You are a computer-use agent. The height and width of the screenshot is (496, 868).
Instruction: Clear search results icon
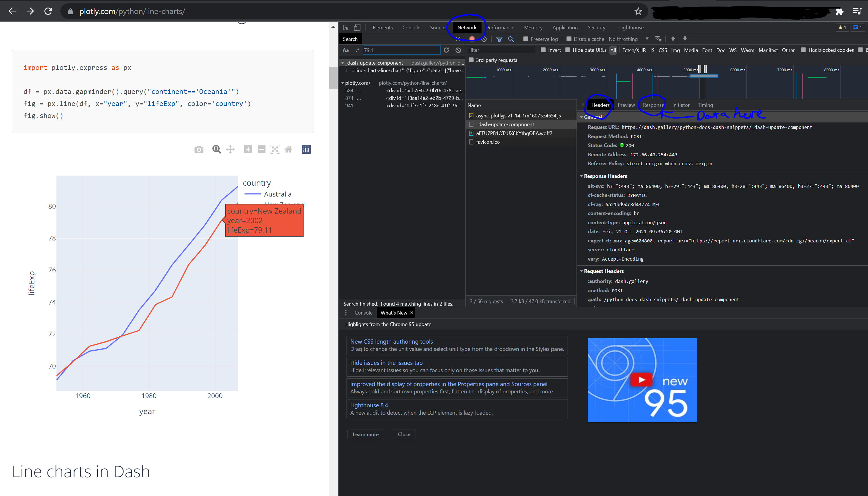pyautogui.click(x=458, y=50)
